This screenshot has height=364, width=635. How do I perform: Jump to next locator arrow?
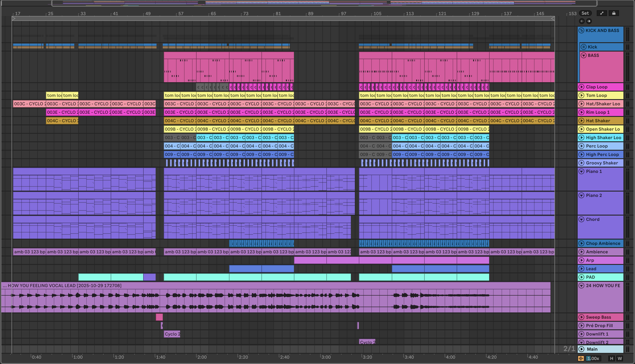pos(589,21)
